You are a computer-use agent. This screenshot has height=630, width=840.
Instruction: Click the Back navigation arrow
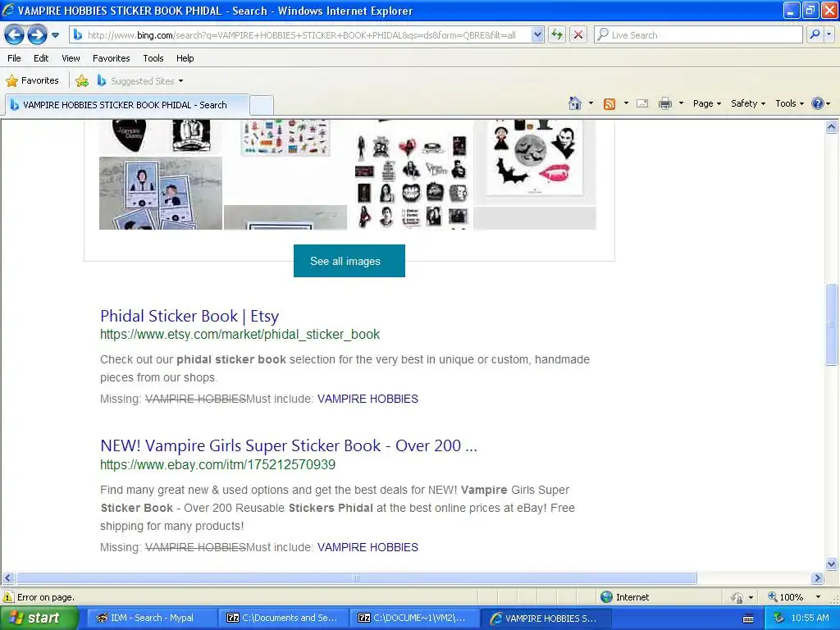[15, 35]
